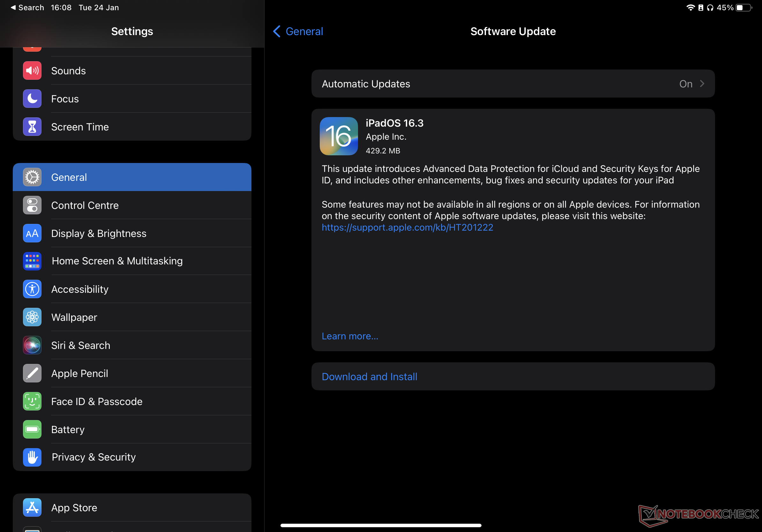Tap the Face ID smiley icon
The image size is (762, 532).
click(32, 401)
